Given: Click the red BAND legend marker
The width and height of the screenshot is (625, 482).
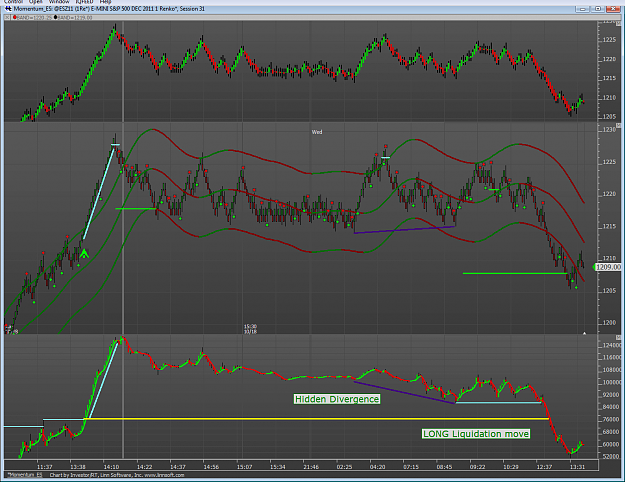Looking at the screenshot, I should 15,18.
